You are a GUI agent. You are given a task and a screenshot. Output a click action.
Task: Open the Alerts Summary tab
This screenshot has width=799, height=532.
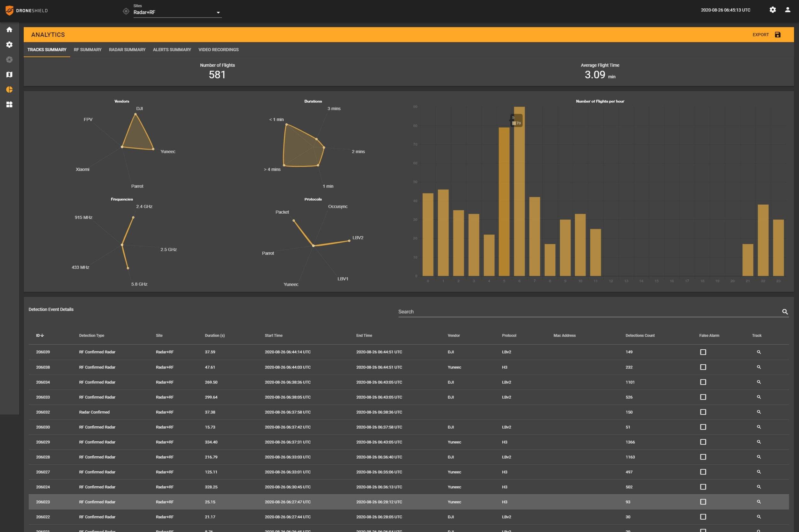[x=172, y=49]
